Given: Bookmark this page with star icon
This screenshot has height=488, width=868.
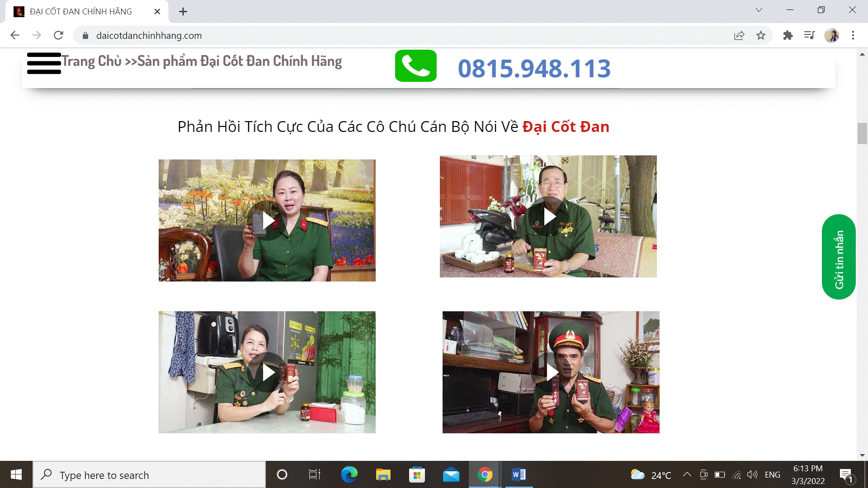Looking at the screenshot, I should 761,35.
